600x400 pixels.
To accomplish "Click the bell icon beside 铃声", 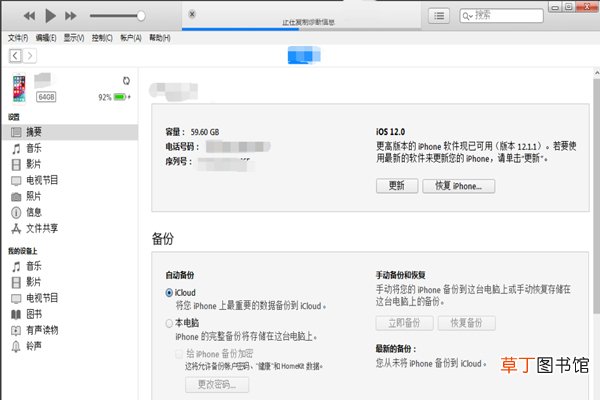I will [16, 346].
